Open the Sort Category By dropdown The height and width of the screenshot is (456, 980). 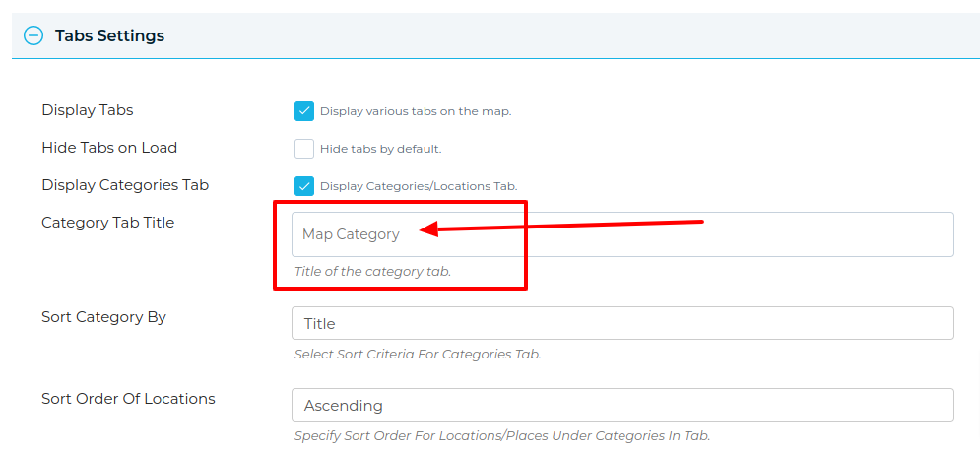coord(622,323)
